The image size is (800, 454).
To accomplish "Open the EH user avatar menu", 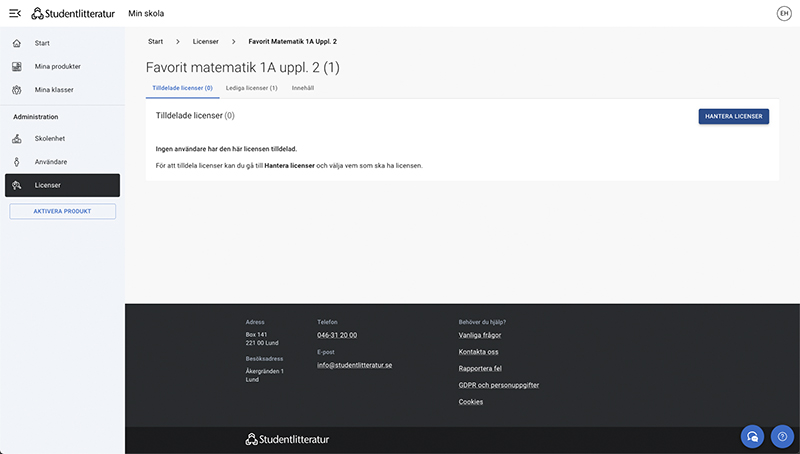I will [x=784, y=13].
